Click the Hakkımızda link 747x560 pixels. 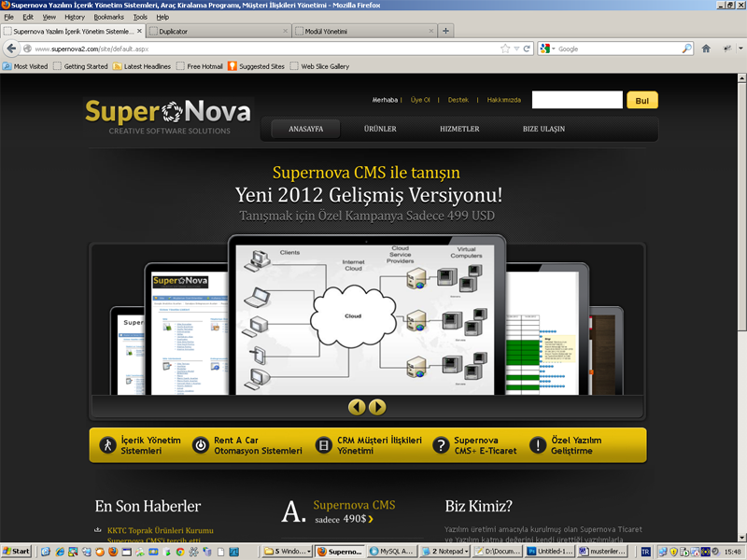click(503, 100)
